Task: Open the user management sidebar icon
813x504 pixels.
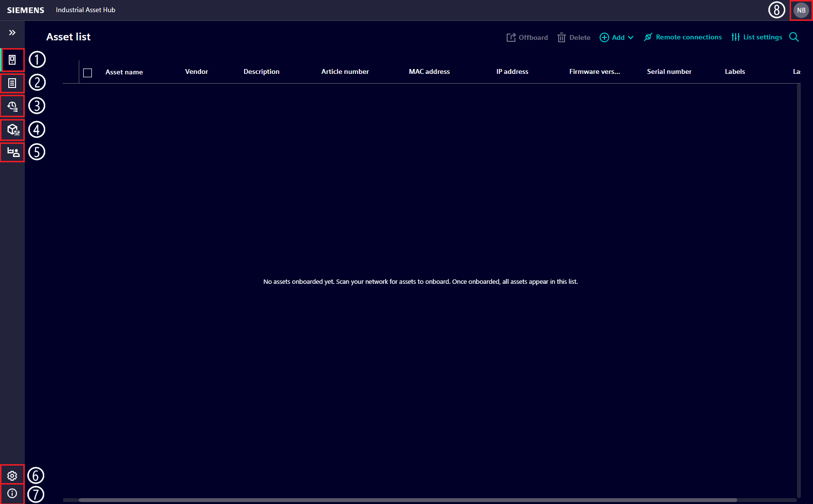Action: tap(13, 152)
